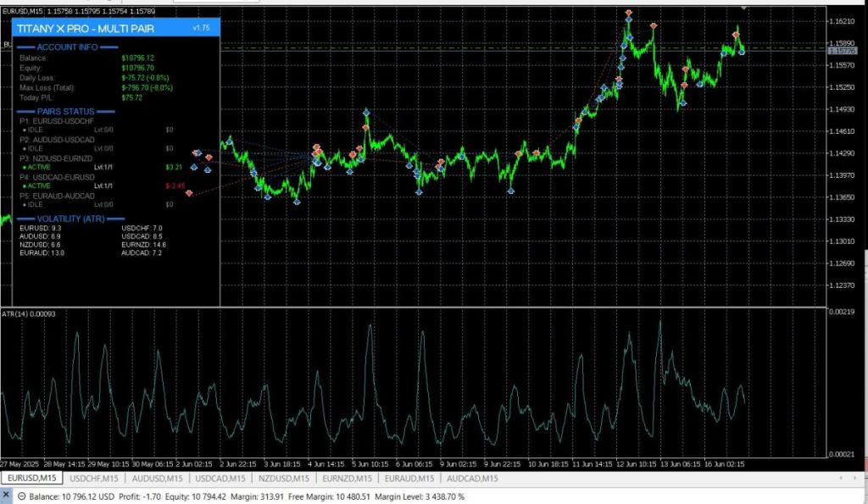
Task: Select the highest red sell marker near 1.16210
Action: point(629,12)
